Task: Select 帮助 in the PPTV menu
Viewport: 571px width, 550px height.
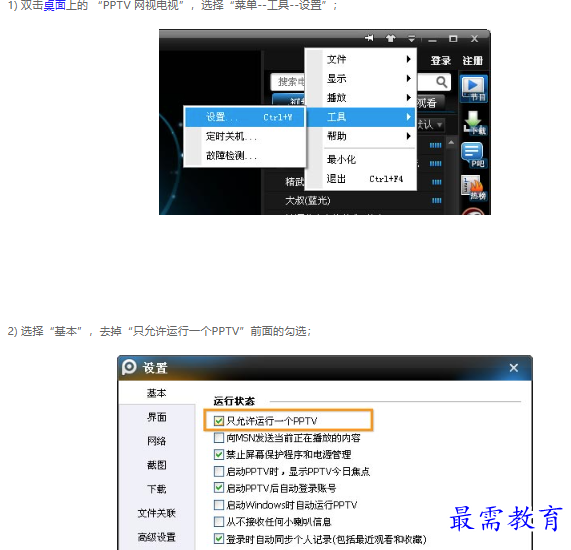Action: [x=361, y=136]
